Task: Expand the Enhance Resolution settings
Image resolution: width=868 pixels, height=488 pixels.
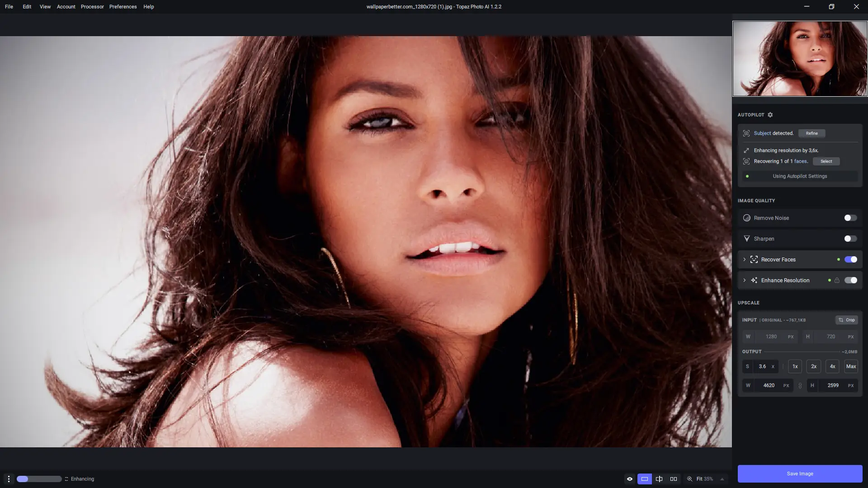Action: click(745, 280)
